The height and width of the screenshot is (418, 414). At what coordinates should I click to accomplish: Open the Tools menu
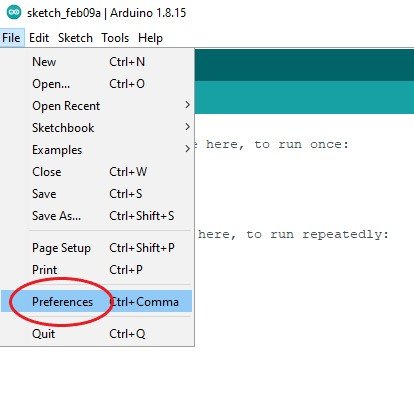pyautogui.click(x=115, y=38)
